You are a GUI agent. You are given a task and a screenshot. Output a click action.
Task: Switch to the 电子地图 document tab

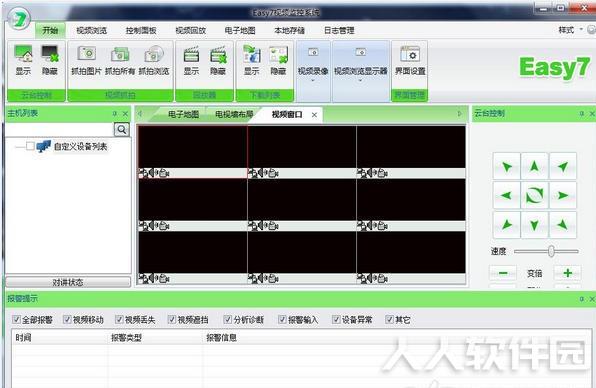[x=183, y=114]
